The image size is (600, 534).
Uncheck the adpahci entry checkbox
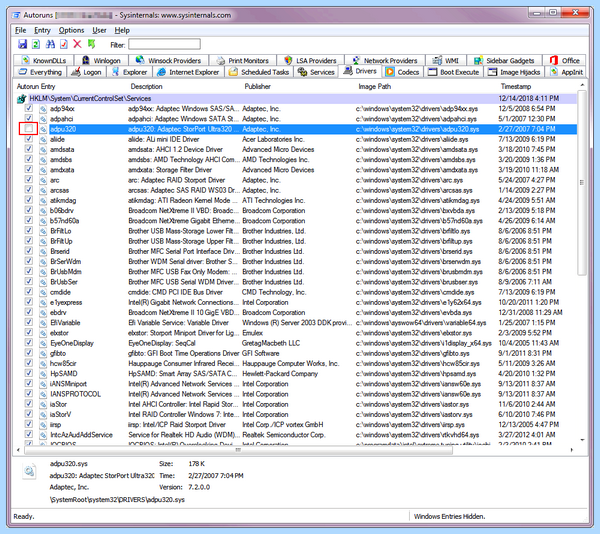click(29, 119)
